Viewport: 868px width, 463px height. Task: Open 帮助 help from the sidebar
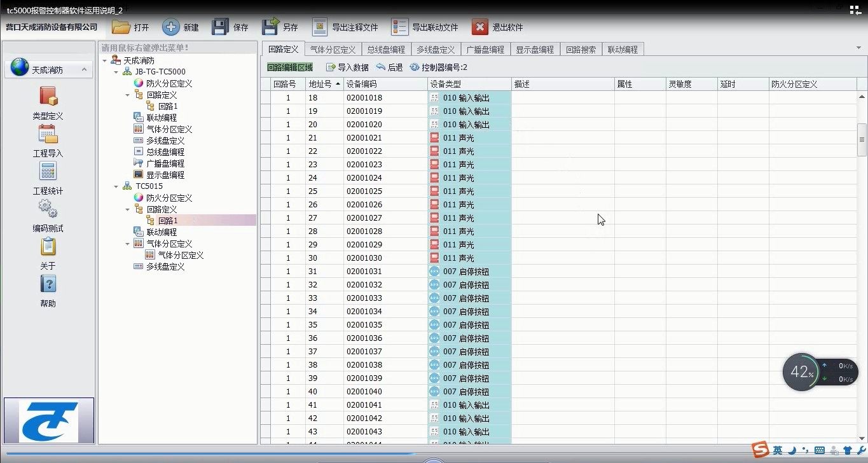[x=48, y=291]
